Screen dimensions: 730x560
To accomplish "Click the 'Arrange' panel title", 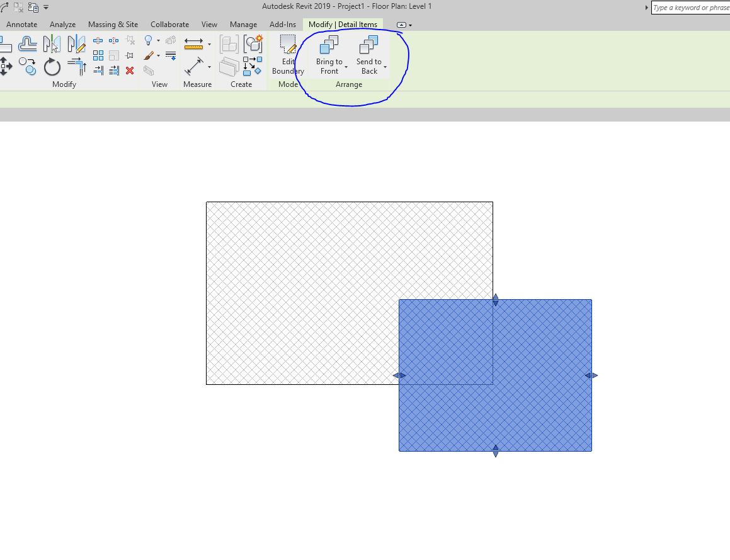I will (x=349, y=84).
